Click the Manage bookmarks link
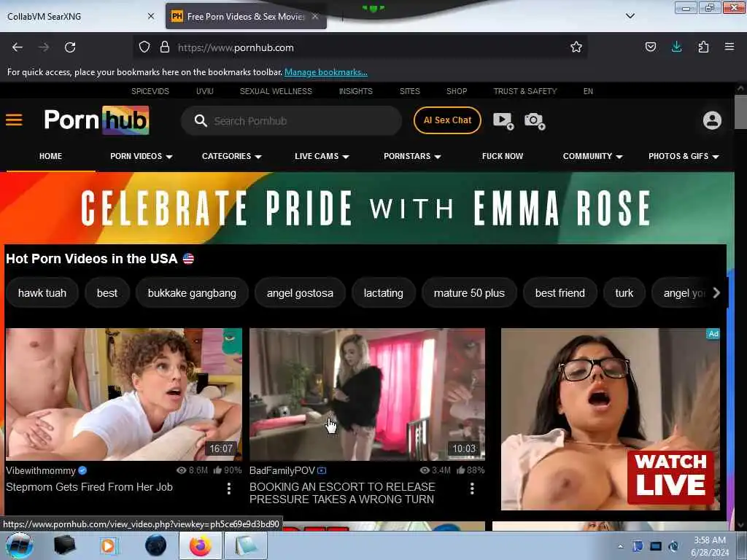747x560 pixels. (326, 72)
